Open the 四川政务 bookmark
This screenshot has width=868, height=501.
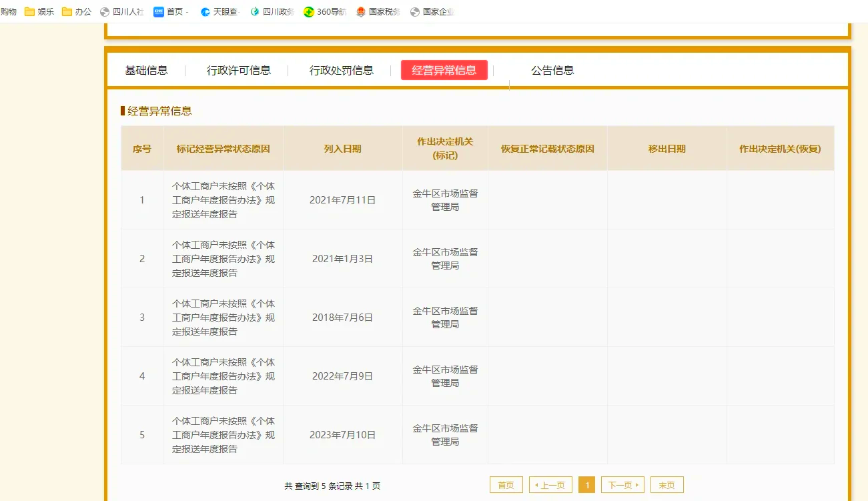click(272, 11)
